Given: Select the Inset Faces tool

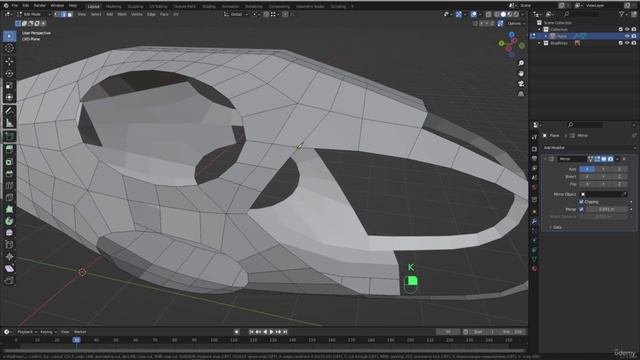Looking at the screenshot, I should (9, 162).
